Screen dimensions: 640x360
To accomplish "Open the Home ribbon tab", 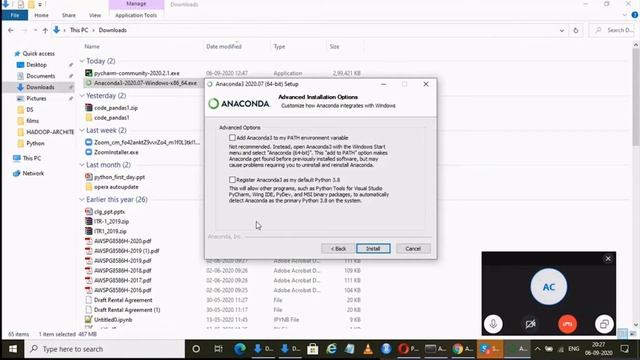I will click(x=41, y=15).
